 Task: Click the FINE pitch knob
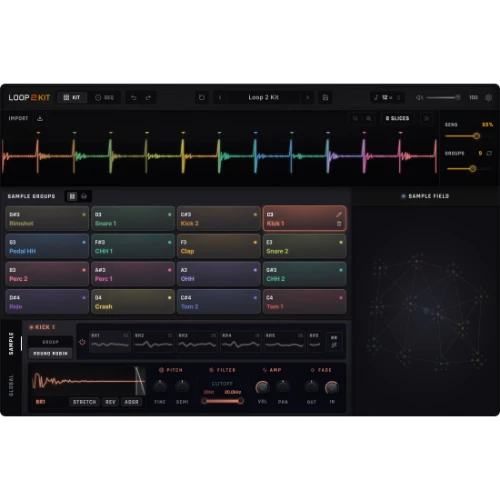pyautogui.click(x=160, y=387)
